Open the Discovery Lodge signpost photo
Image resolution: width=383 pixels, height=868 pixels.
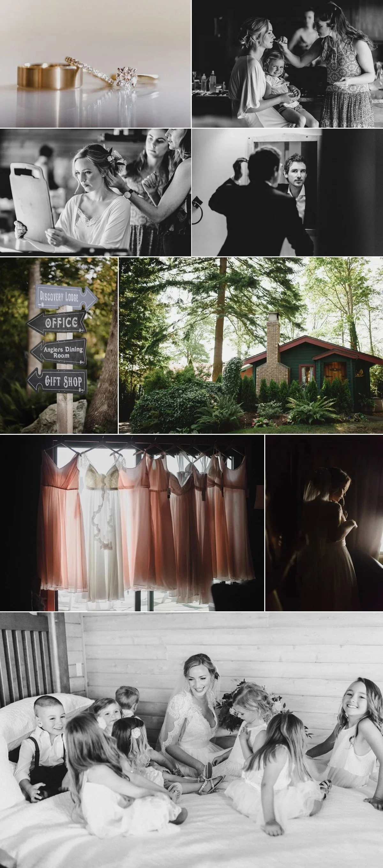59,345
